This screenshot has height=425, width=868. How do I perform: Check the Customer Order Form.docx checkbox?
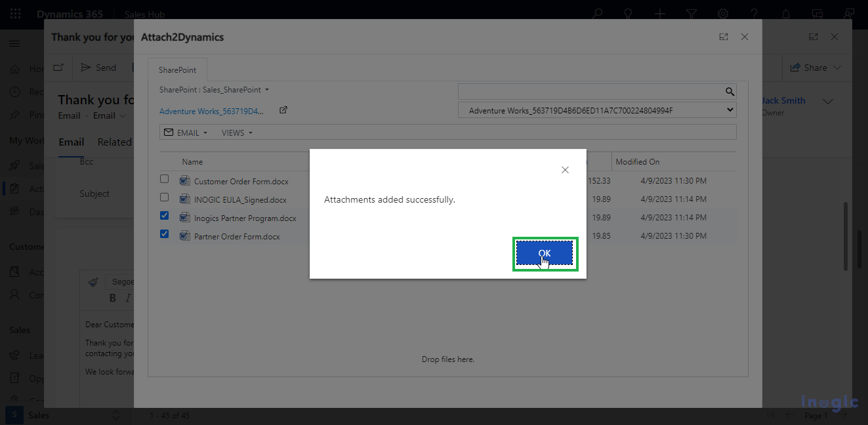(x=165, y=178)
